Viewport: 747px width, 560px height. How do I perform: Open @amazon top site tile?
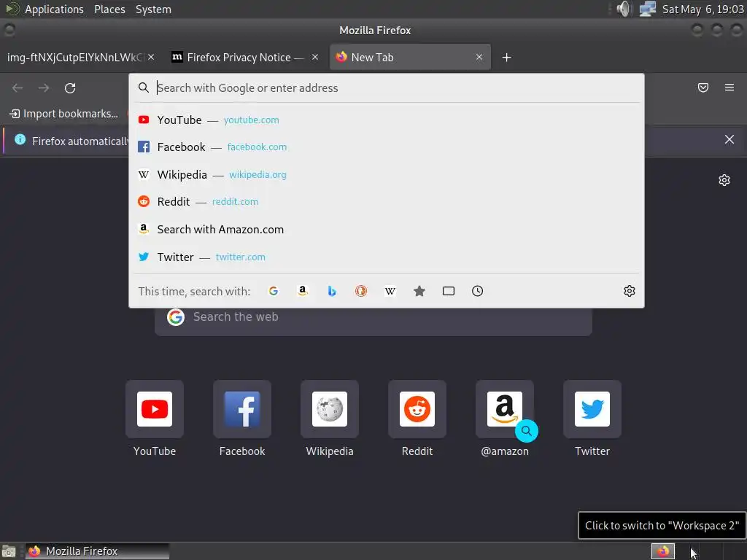505,409
